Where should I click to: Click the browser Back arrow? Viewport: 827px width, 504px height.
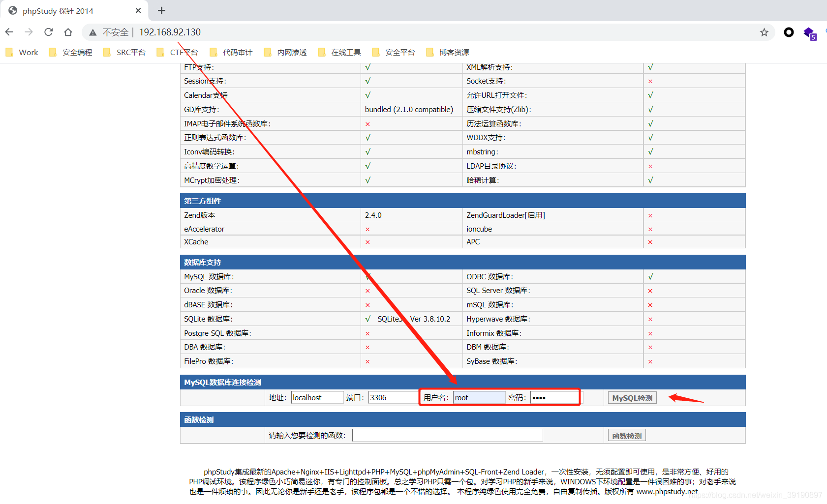click(x=9, y=32)
